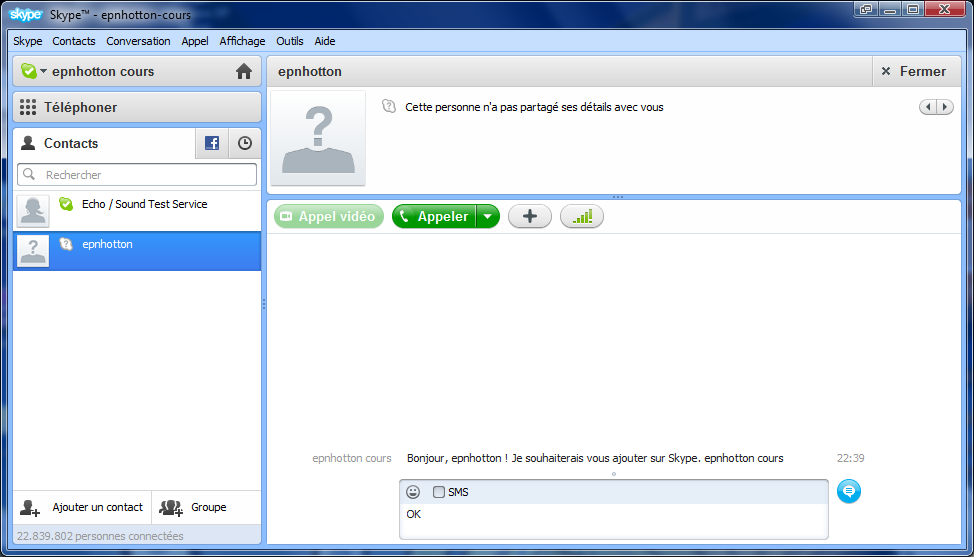Click '22.839.802 personnes connectées' status text

click(x=100, y=536)
